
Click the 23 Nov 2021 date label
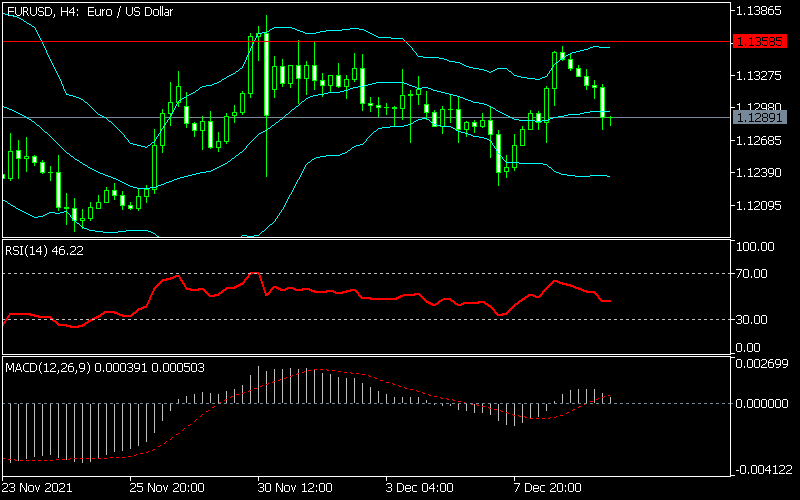37,487
